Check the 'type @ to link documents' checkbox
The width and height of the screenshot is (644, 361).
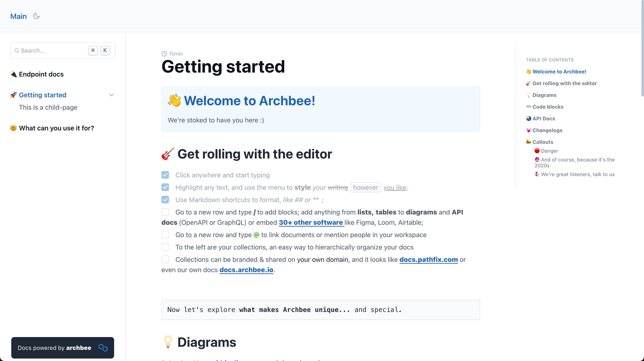click(x=165, y=235)
